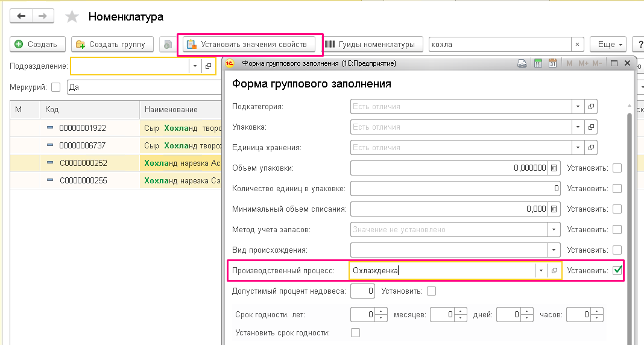Expand the dropdown next to the Да field

coord(642,87)
